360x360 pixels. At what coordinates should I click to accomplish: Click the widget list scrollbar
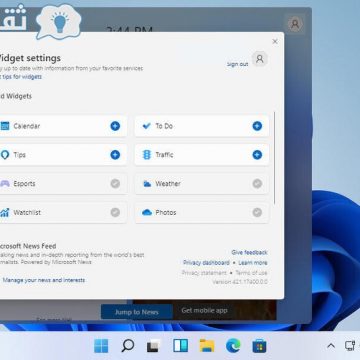pos(274,158)
